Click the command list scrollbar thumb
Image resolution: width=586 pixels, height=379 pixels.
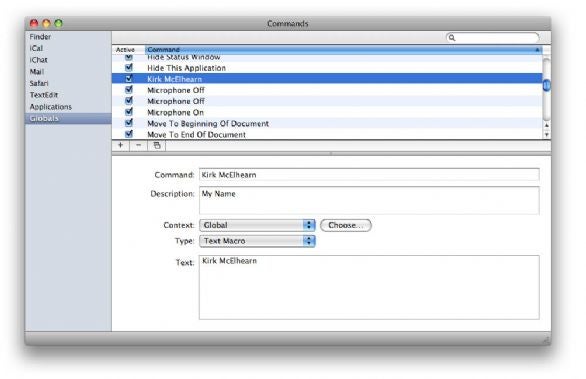[x=546, y=86]
